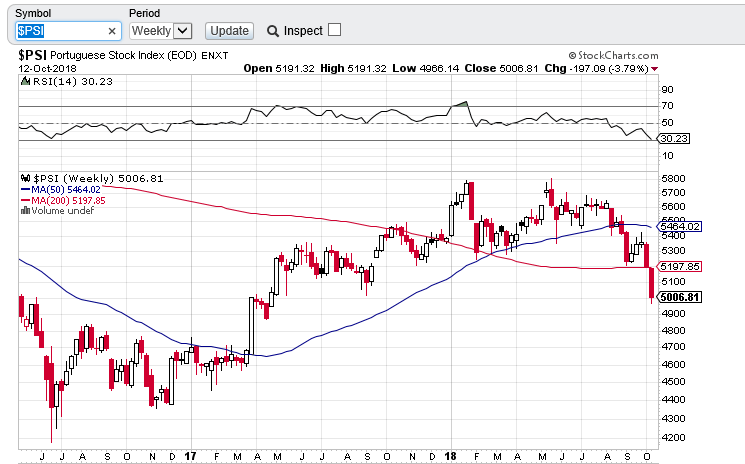
Task: Click the StockCharts.com copyright logo
Action: (x=613, y=56)
